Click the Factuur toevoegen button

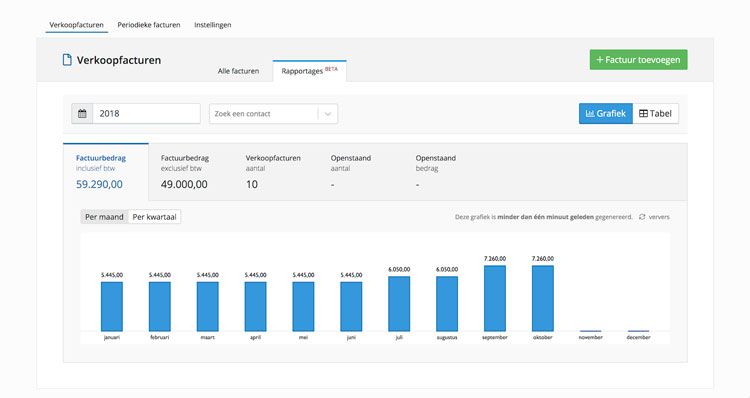[639, 60]
